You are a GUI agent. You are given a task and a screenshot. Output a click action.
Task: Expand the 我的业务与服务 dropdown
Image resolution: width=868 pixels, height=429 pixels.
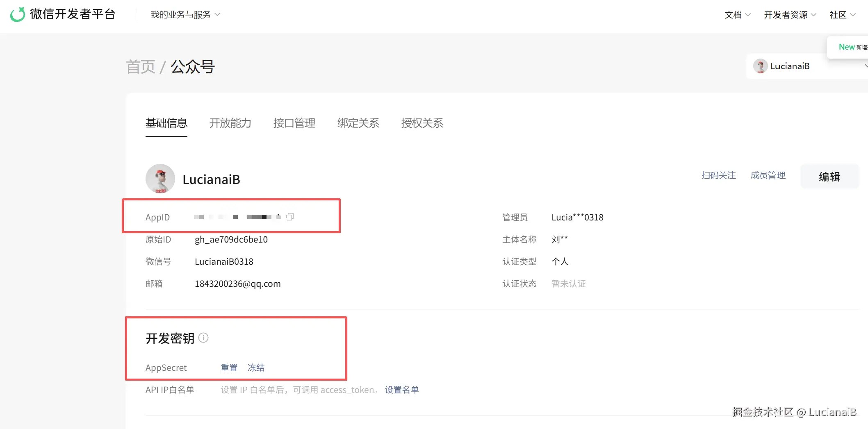[x=185, y=15]
